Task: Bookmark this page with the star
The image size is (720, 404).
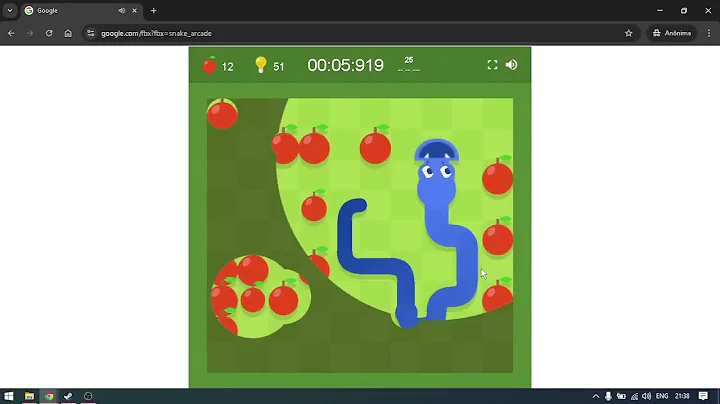Action: tap(629, 33)
